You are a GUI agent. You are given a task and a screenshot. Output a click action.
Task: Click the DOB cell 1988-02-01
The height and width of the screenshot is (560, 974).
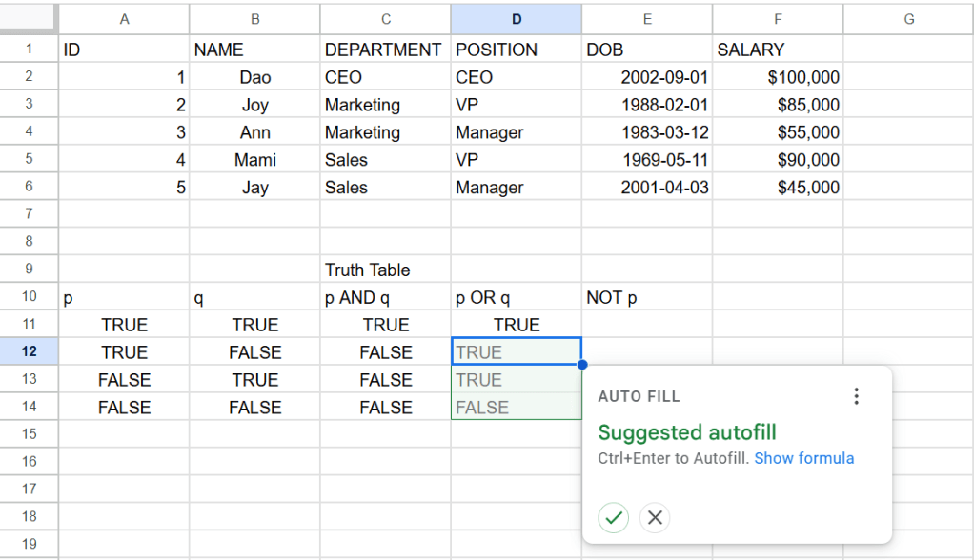click(x=646, y=105)
